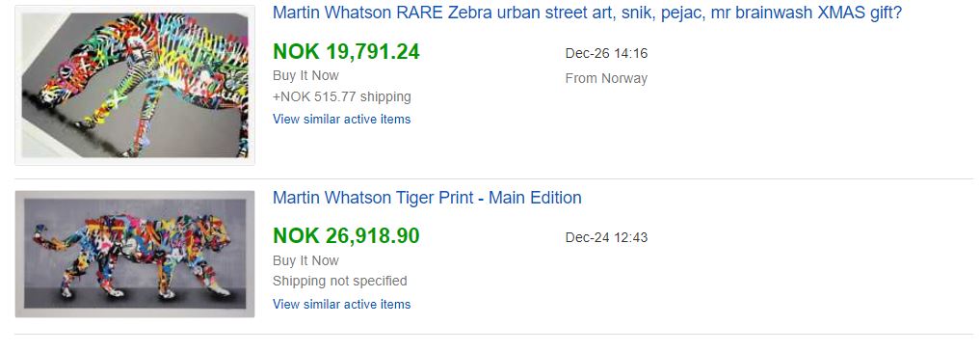Viewport: 980px width, 352px height.
Task: Open the Martin Whatson RARE Zebra listing title
Action: coord(587,13)
